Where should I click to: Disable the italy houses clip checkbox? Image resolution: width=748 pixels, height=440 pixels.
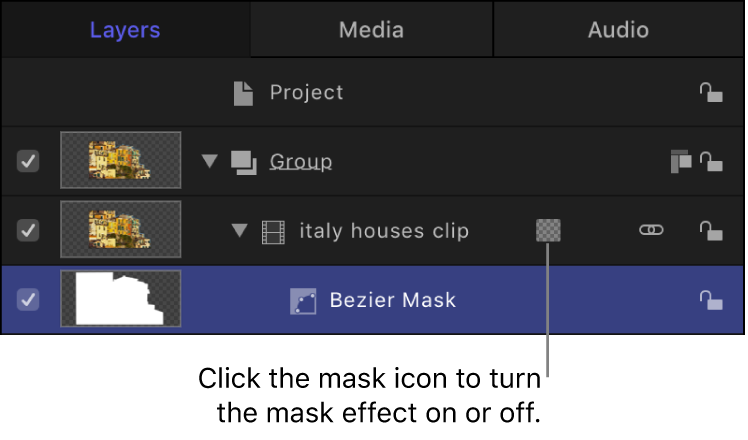pyautogui.click(x=28, y=231)
